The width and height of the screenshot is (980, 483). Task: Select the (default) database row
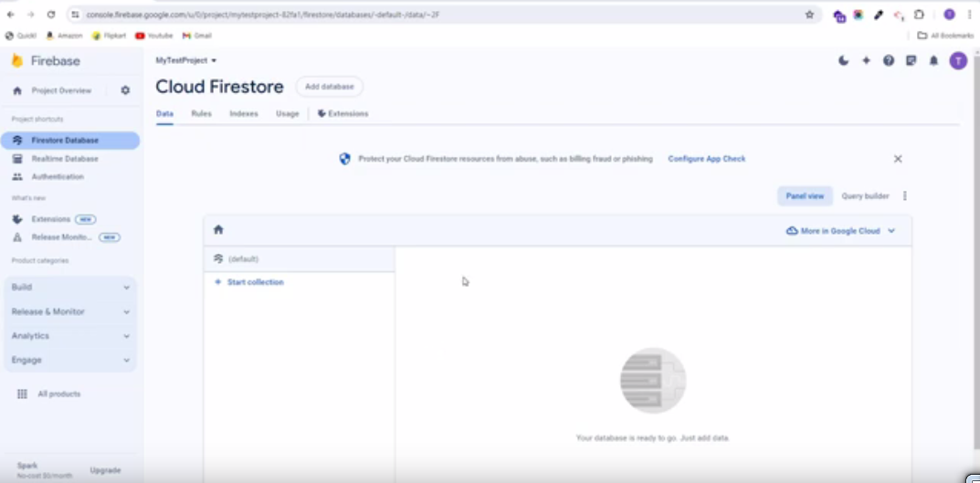(300, 258)
